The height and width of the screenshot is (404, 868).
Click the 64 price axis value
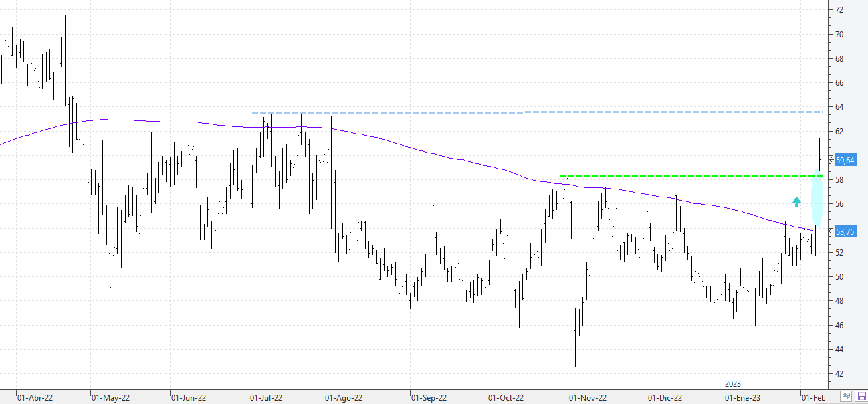(839, 107)
